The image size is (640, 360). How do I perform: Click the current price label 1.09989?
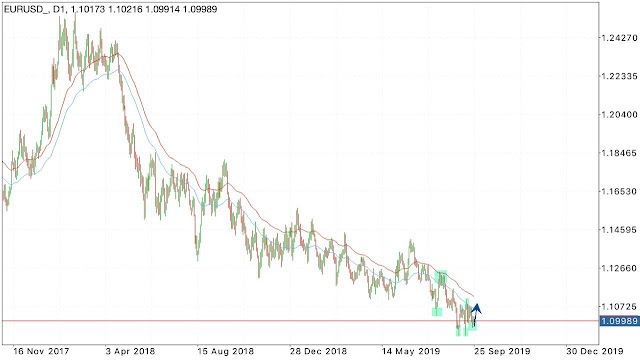point(619,321)
